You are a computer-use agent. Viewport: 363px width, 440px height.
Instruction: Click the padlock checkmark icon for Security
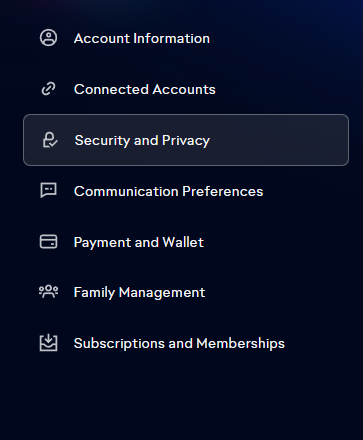(x=50, y=140)
